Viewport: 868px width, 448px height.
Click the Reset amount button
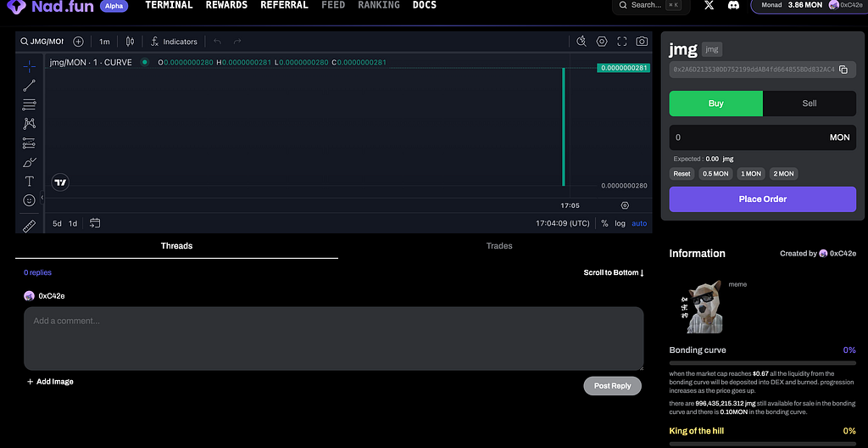[682, 174]
